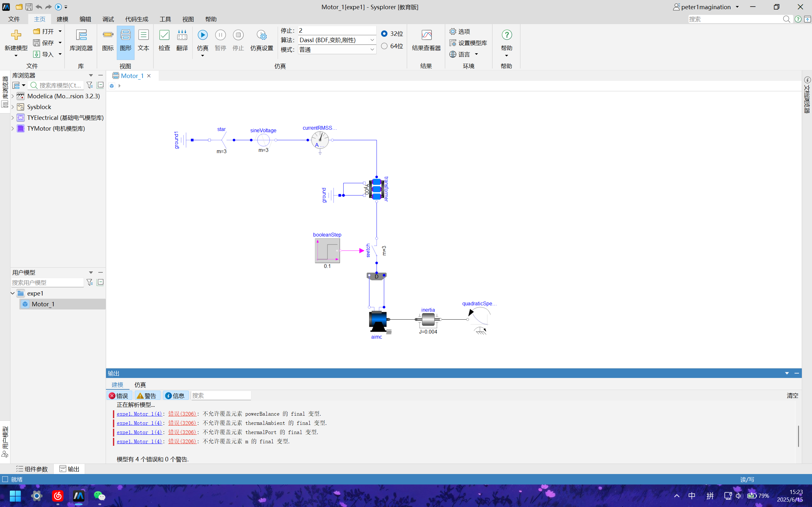Open Options (选项) in the environment group

[x=460, y=31]
